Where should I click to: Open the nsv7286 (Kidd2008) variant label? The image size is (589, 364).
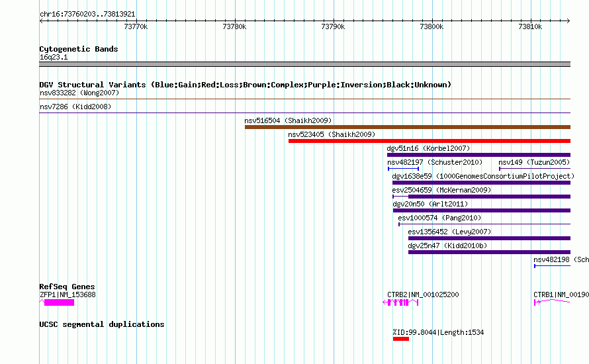[75, 107]
